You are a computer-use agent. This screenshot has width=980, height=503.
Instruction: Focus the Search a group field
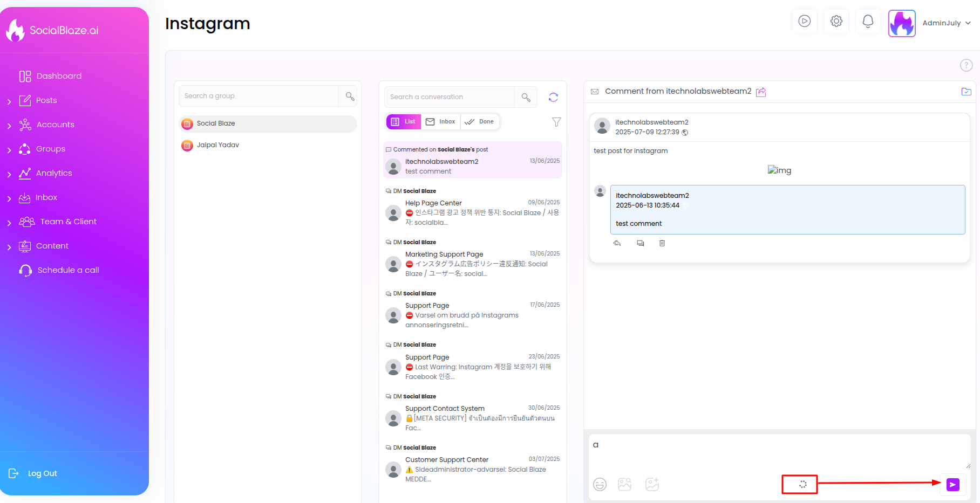pos(258,96)
